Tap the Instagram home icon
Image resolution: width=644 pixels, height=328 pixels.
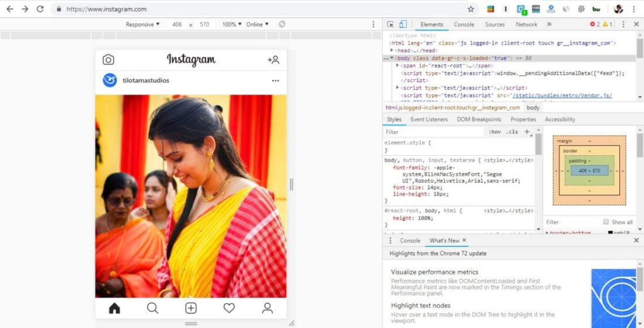tap(114, 308)
